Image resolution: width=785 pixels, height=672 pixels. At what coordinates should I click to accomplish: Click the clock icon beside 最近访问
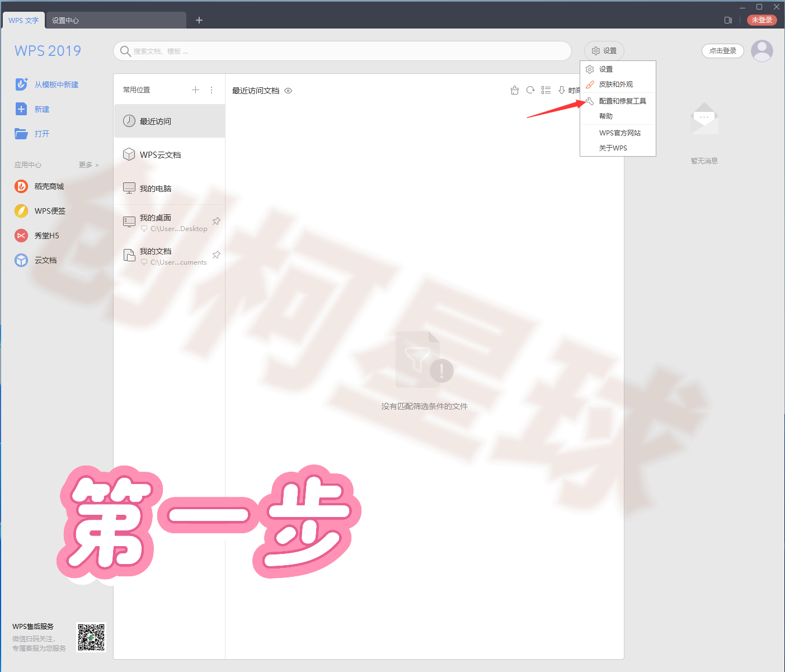(x=129, y=121)
